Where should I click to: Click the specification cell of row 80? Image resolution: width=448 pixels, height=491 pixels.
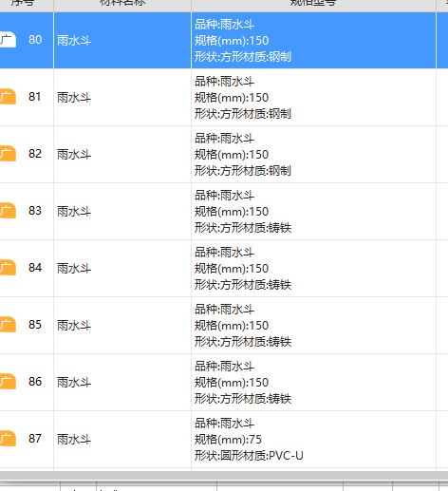313,41
